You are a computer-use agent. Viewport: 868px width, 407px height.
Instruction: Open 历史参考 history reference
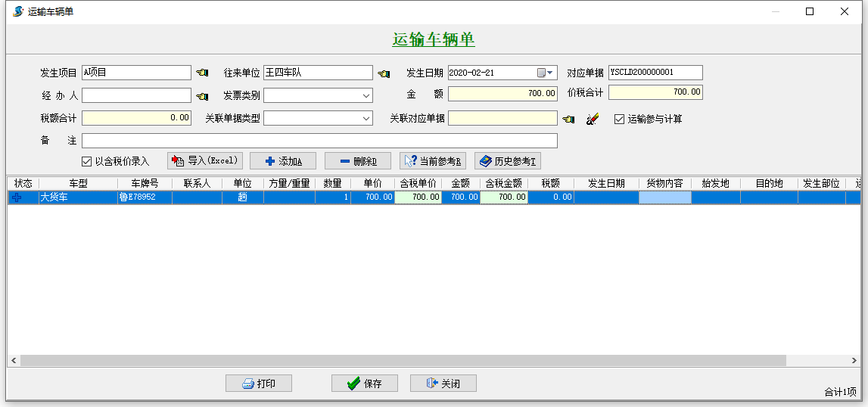[x=508, y=161]
